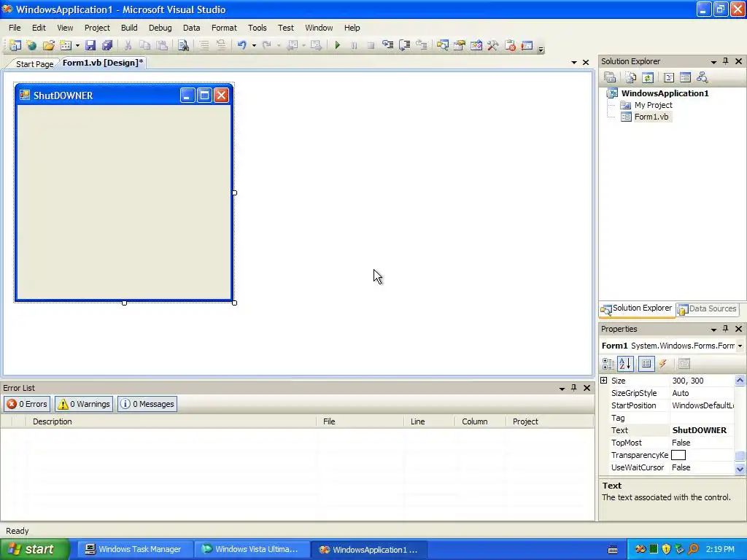Click the Text property value ShutDOWNER
This screenshot has width=747, height=560.
click(x=700, y=430)
